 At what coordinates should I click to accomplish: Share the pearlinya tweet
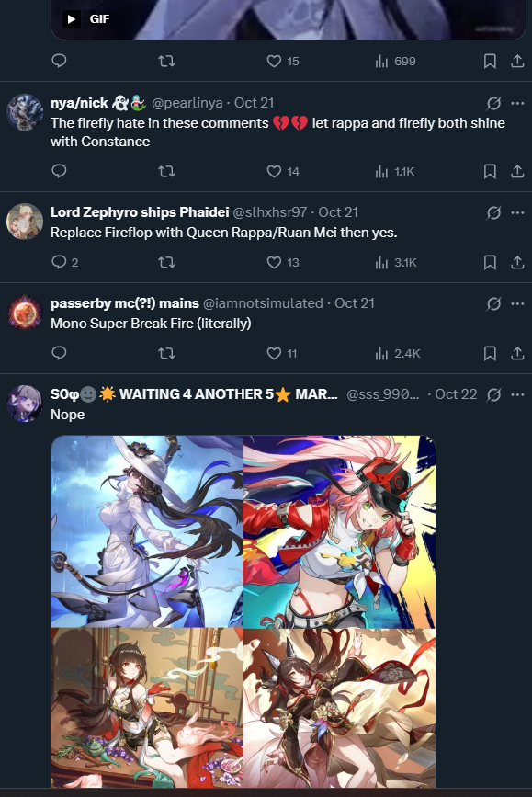tap(517, 171)
